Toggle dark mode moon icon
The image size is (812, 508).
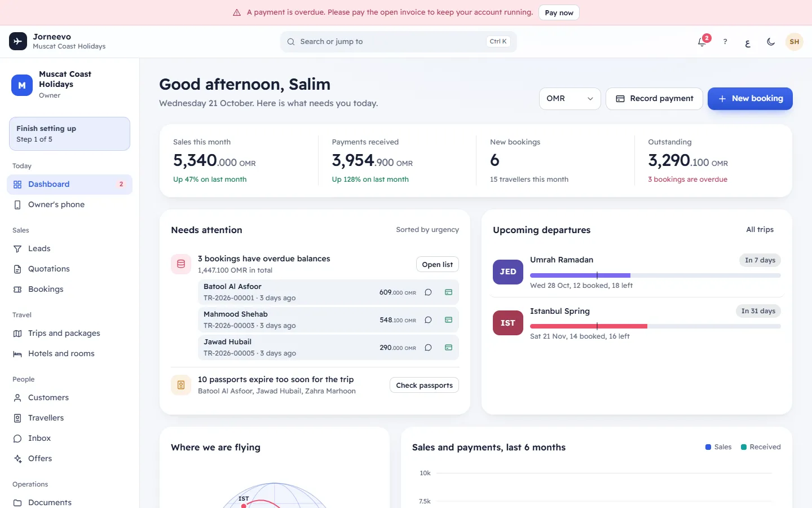[x=771, y=42]
